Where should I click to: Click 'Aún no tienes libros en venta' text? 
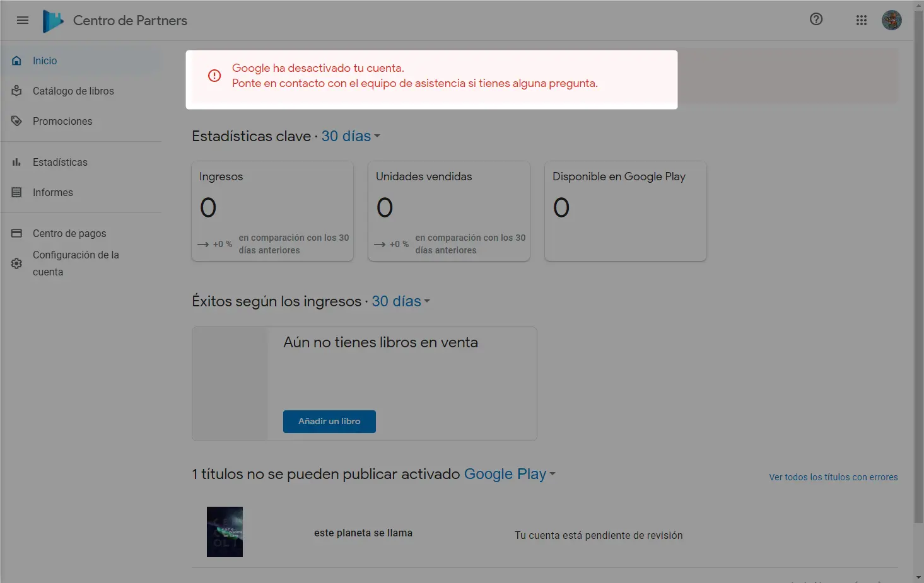tap(380, 342)
